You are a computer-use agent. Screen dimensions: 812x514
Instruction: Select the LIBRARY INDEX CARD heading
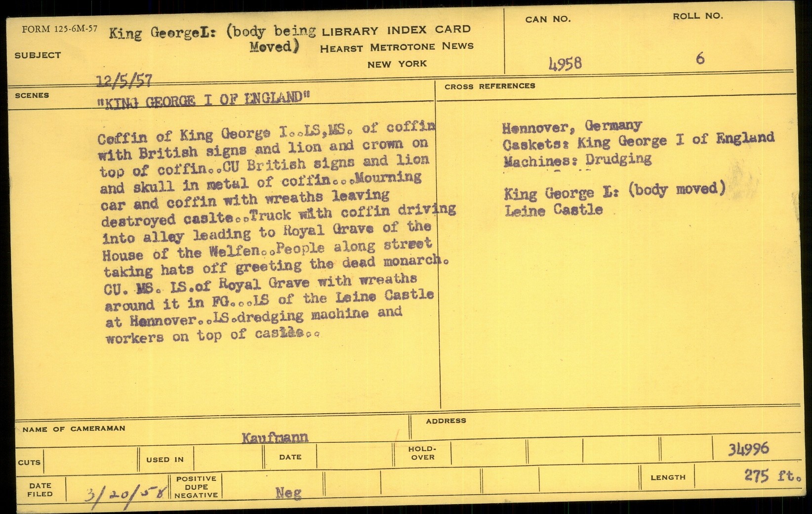(396, 30)
